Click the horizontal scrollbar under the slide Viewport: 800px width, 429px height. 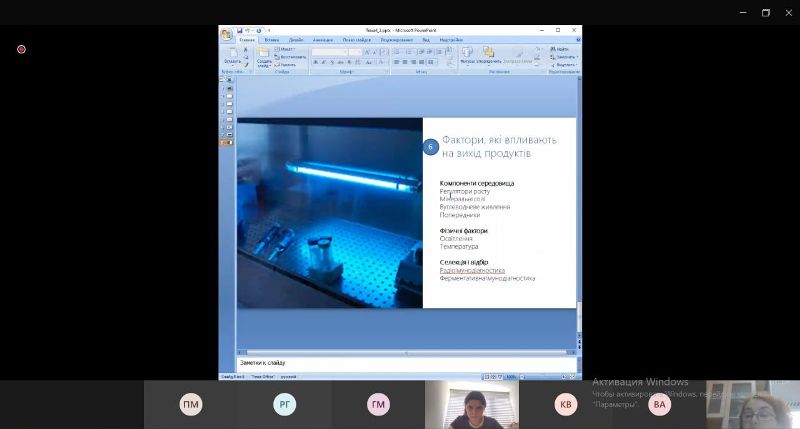(x=407, y=352)
